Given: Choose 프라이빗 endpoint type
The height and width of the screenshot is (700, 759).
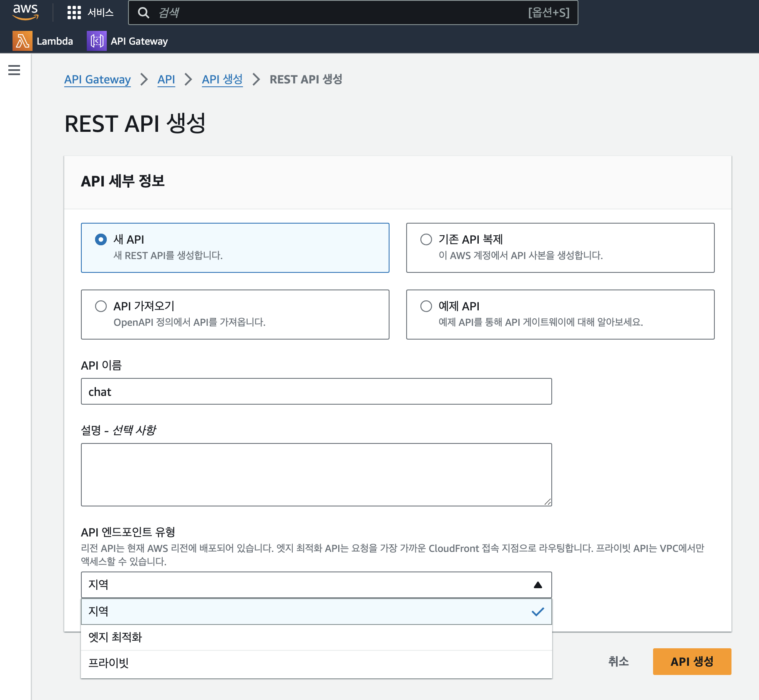Looking at the screenshot, I should [x=317, y=663].
